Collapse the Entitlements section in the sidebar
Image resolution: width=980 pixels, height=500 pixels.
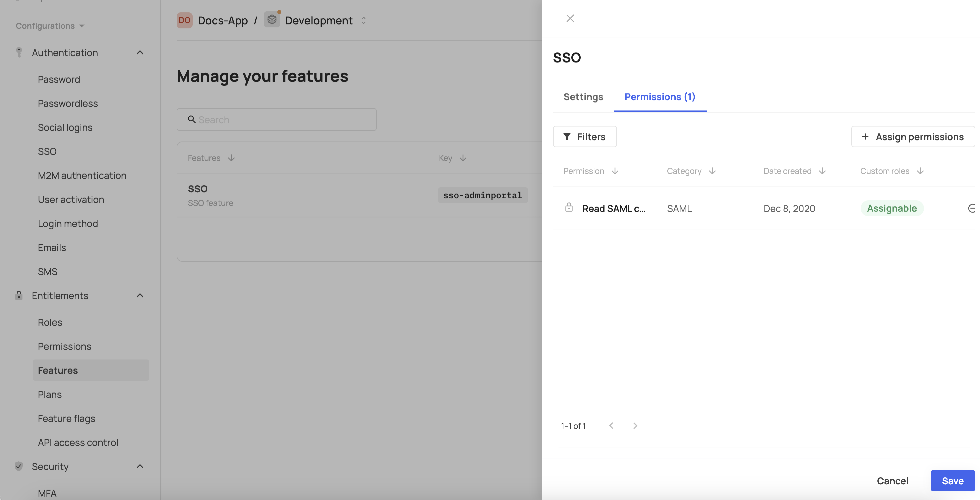[x=140, y=295]
